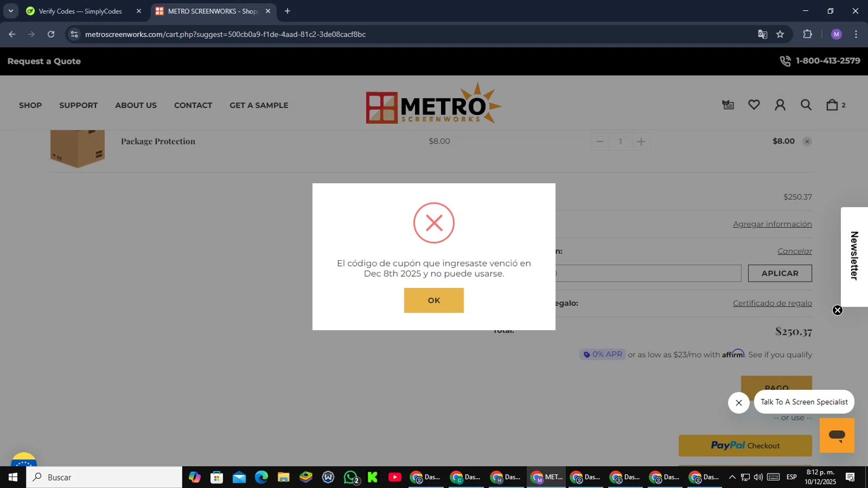
Task: Open the volume speaker tray icon
Action: point(758,477)
